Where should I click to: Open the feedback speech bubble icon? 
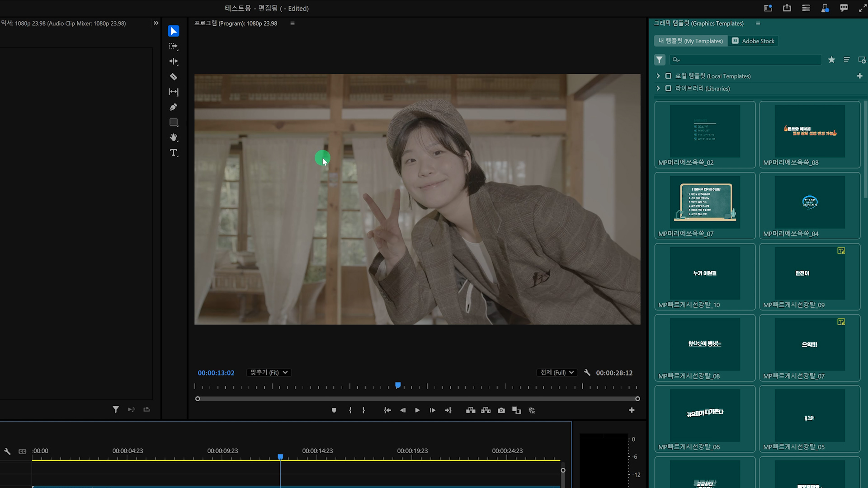[x=844, y=8]
